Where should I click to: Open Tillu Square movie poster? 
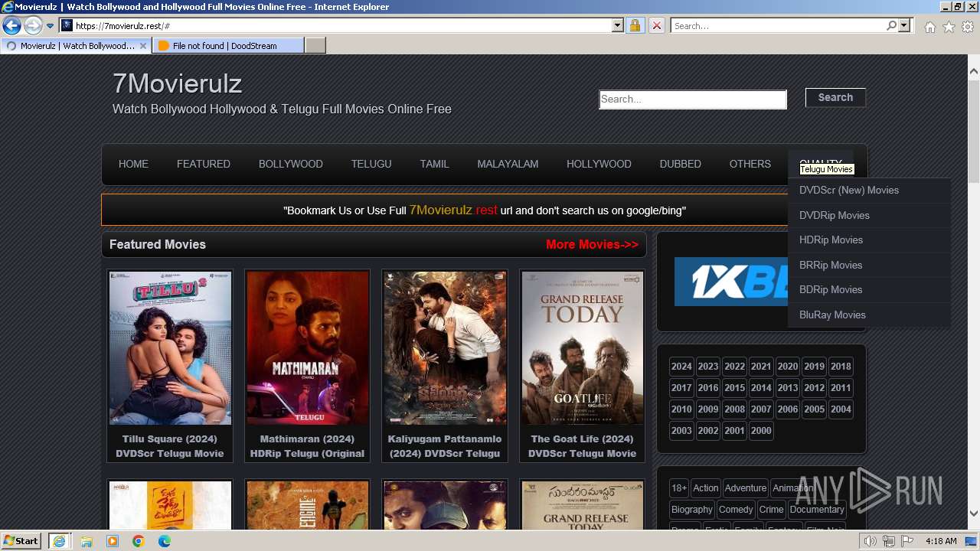170,348
